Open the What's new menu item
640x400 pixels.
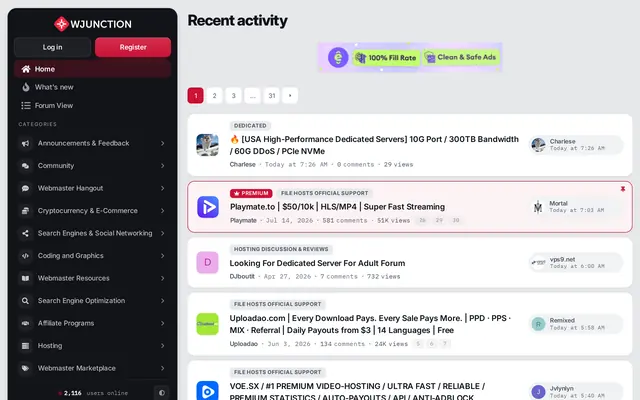click(92, 87)
